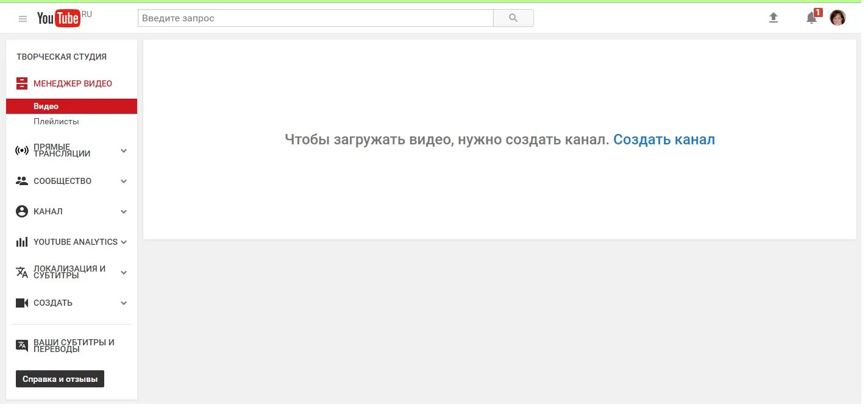Click the Создать канал link

click(x=664, y=139)
